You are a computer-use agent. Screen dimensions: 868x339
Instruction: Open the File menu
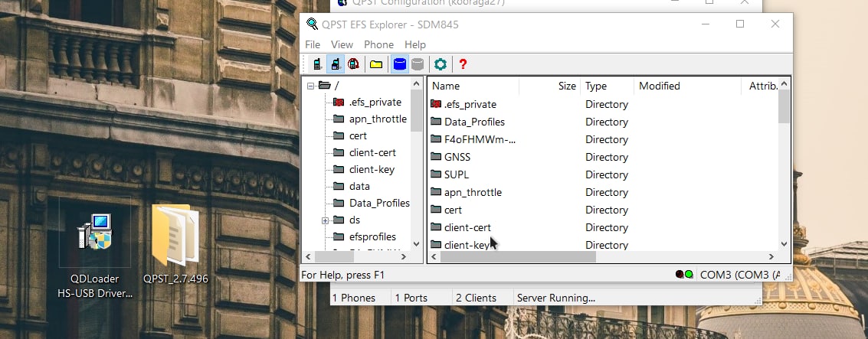[x=313, y=45]
